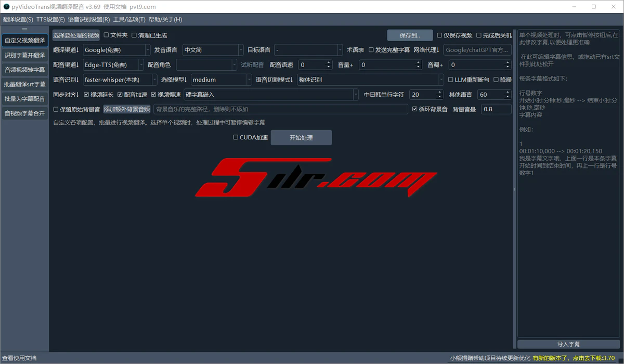Click the 导入字幕 button
Image resolution: width=624 pixels, height=364 pixels.
[x=568, y=344]
